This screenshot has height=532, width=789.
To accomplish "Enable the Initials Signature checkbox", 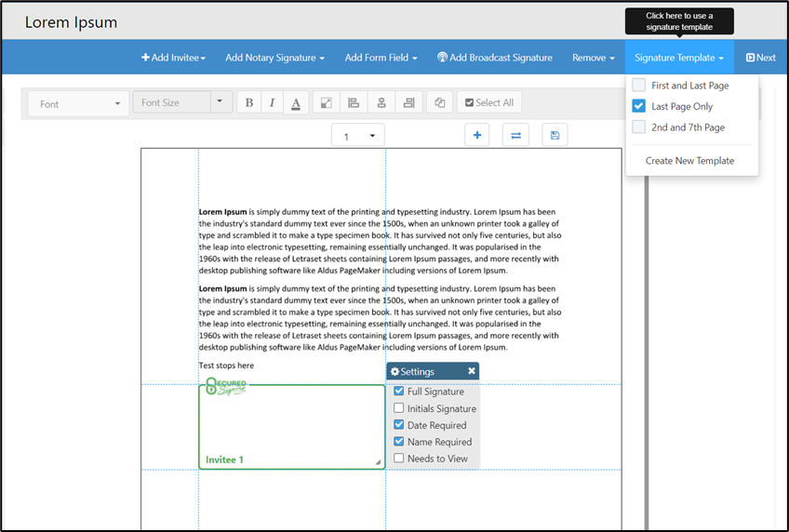I will coord(399,408).
